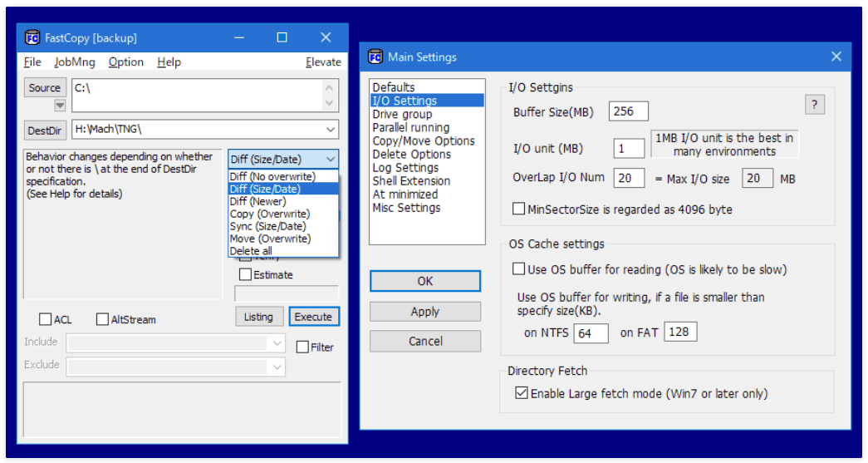Enable Use OS buffer for reading
868x463 pixels.
point(518,269)
